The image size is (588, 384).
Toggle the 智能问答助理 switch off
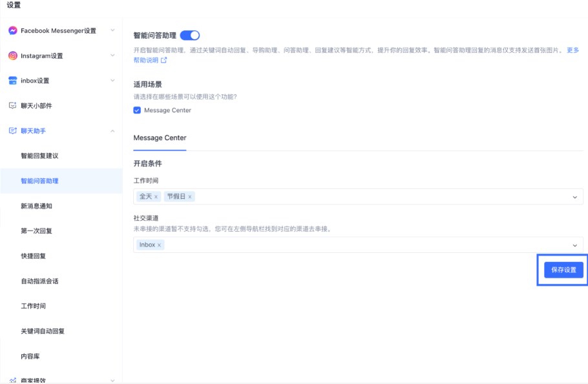(x=189, y=35)
